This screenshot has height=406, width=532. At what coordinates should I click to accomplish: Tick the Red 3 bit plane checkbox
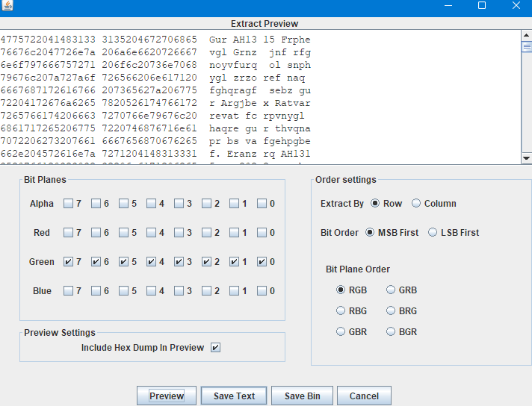pos(179,233)
